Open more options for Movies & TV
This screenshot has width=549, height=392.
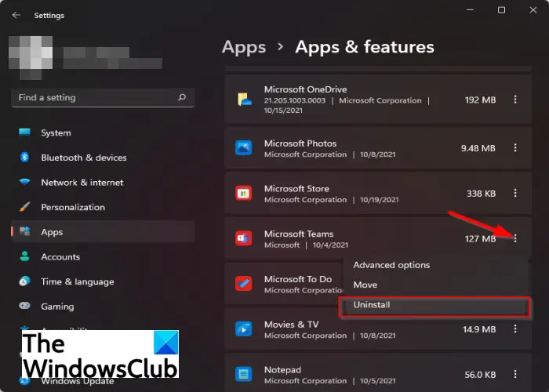tap(515, 328)
